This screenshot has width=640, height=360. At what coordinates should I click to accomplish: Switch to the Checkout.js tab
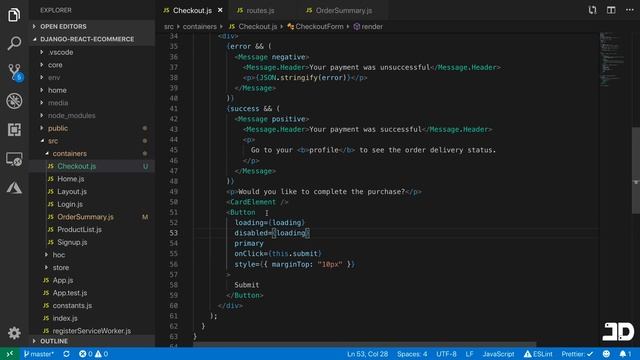point(192,10)
